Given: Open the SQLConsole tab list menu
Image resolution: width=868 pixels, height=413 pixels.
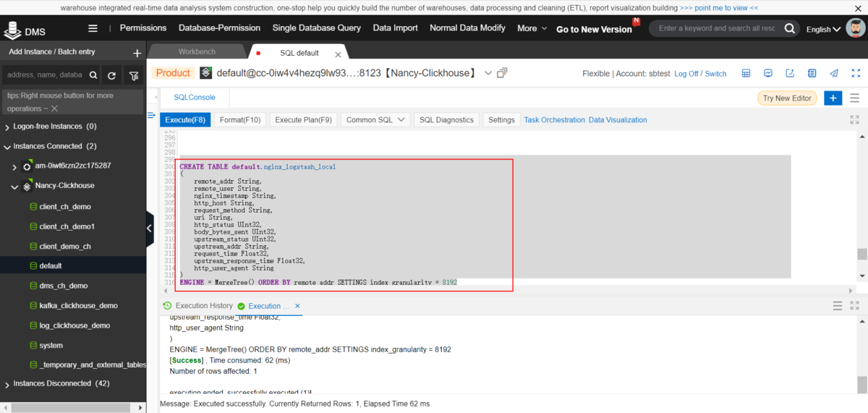Looking at the screenshot, I should click(x=855, y=98).
